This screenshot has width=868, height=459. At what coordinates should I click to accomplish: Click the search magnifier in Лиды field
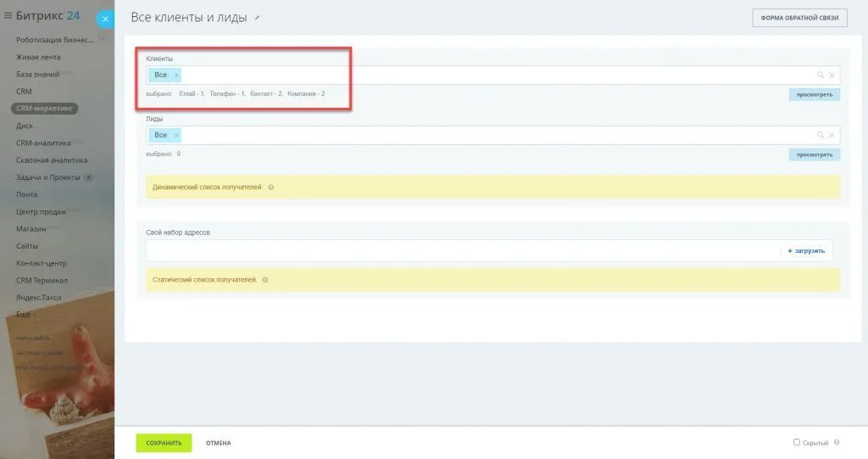point(821,136)
